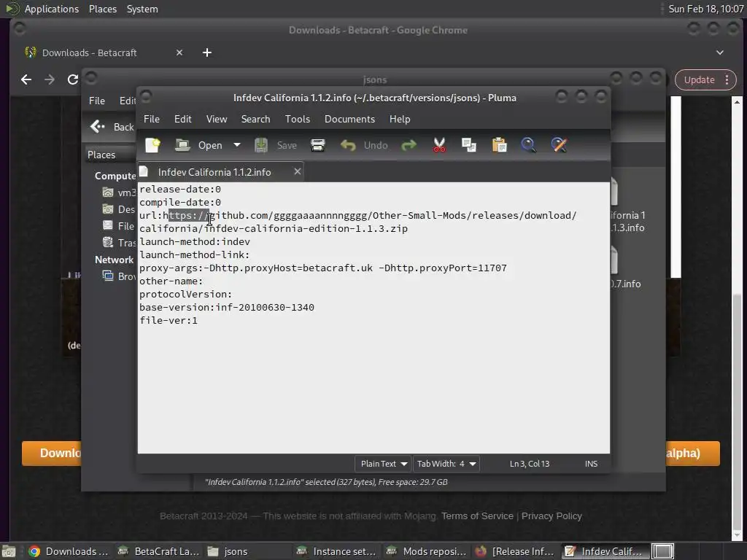
Task: Click the file-ver:1 line
Action: point(169,321)
